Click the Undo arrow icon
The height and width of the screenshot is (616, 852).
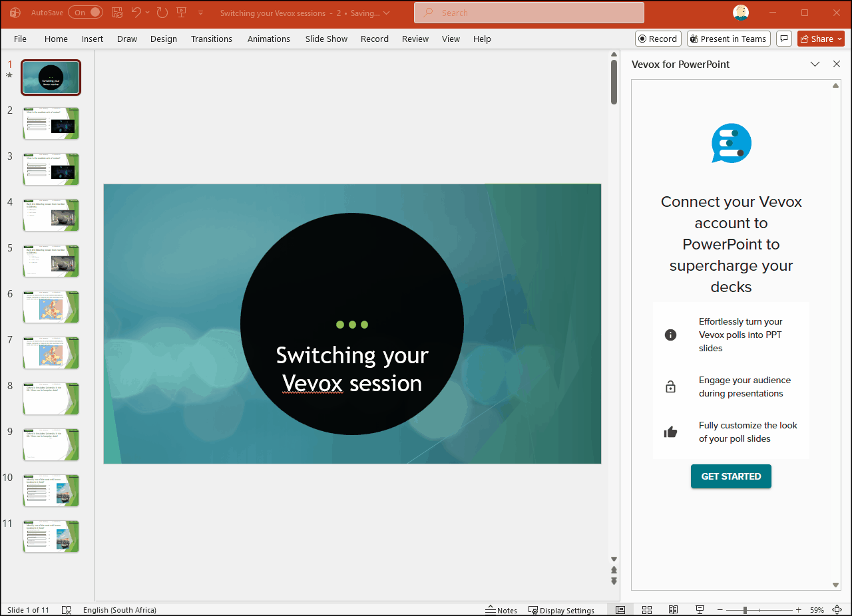(x=136, y=13)
